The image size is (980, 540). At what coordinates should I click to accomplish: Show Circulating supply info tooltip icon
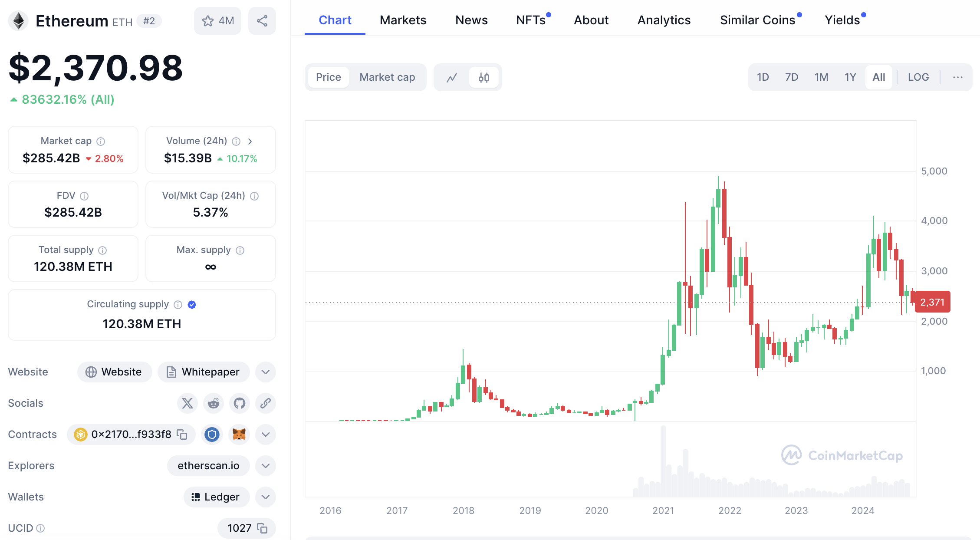(x=178, y=305)
